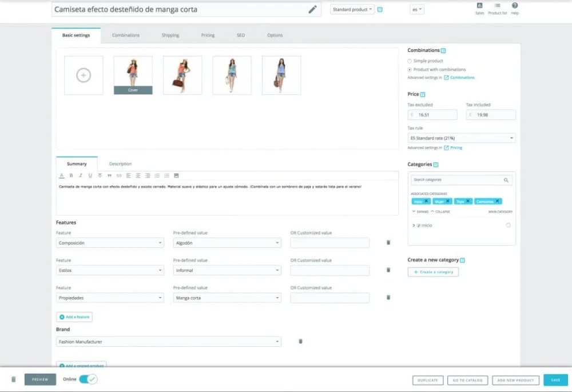The width and height of the screenshot is (572, 392).
Task: Switch to the Pricing tab
Action: (208, 35)
